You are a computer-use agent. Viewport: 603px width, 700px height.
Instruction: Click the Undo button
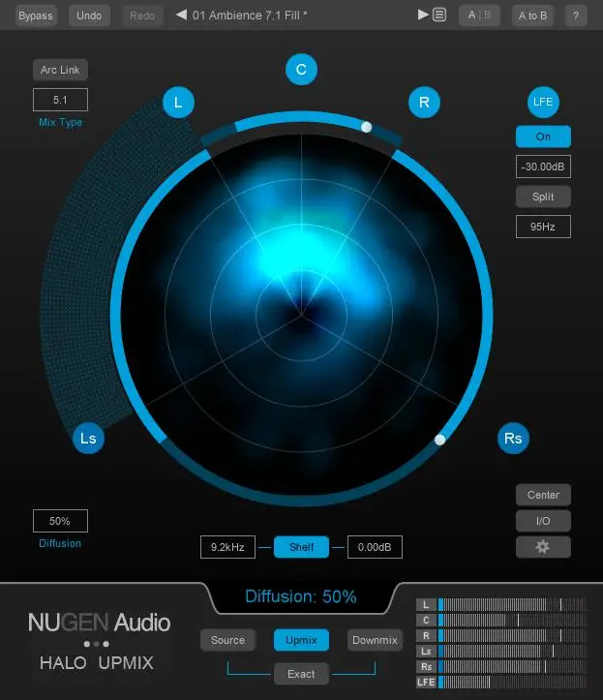coord(89,15)
